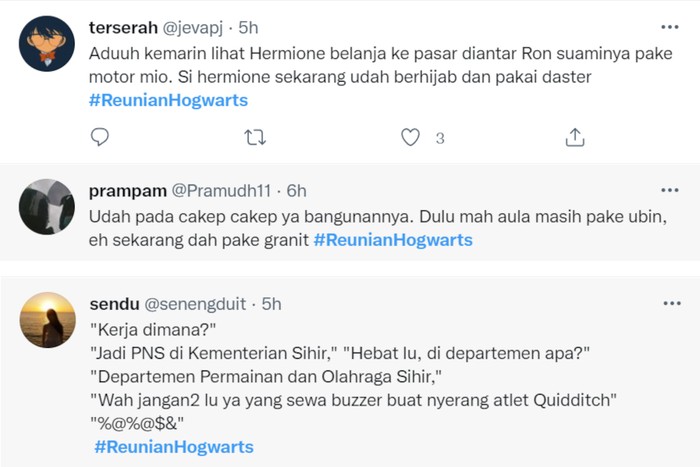Screen dimensions: 700x467
Task: Open sendu's sunset profile picture
Action: (x=47, y=319)
